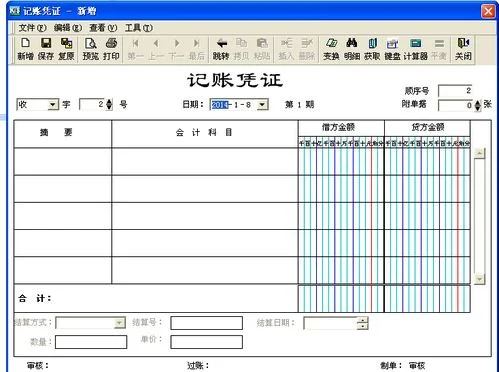Click the 获取 (Fetch) toolbar icon
499x372 pixels.
click(x=372, y=49)
